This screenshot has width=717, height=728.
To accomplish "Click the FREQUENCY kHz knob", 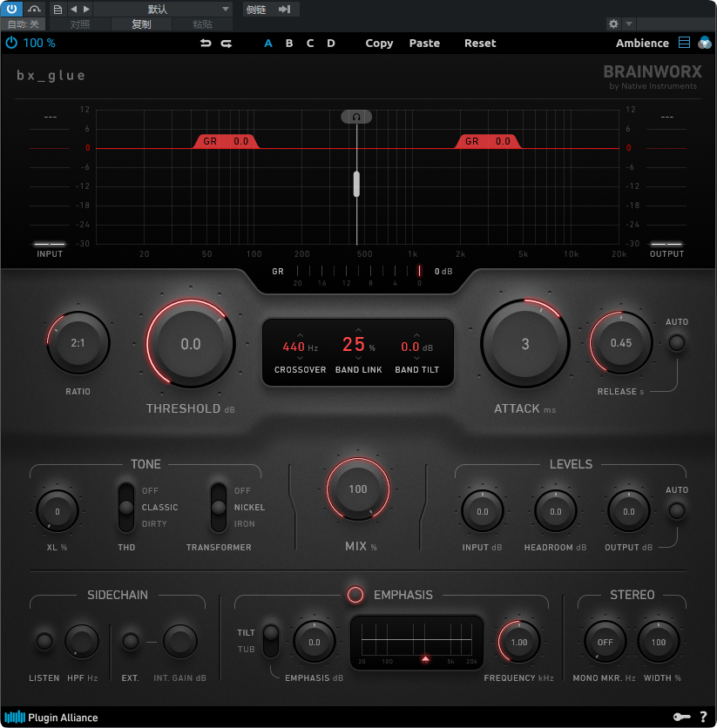I will (518, 642).
